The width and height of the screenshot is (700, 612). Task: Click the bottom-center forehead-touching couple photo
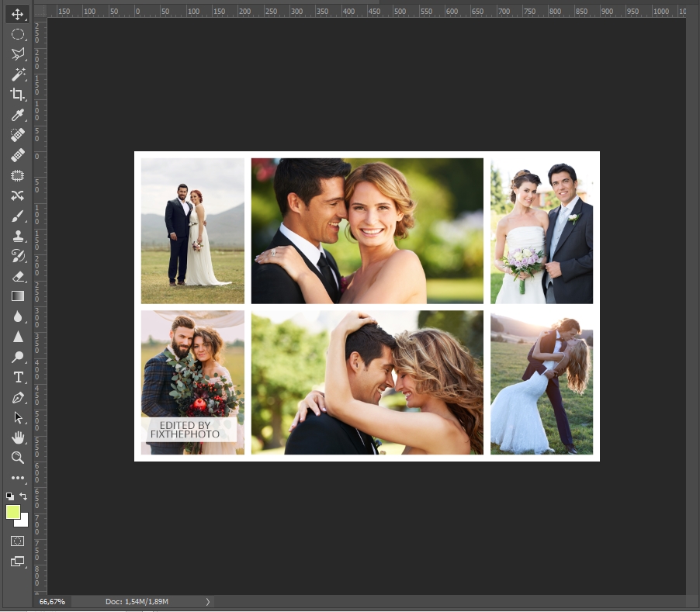tap(367, 382)
